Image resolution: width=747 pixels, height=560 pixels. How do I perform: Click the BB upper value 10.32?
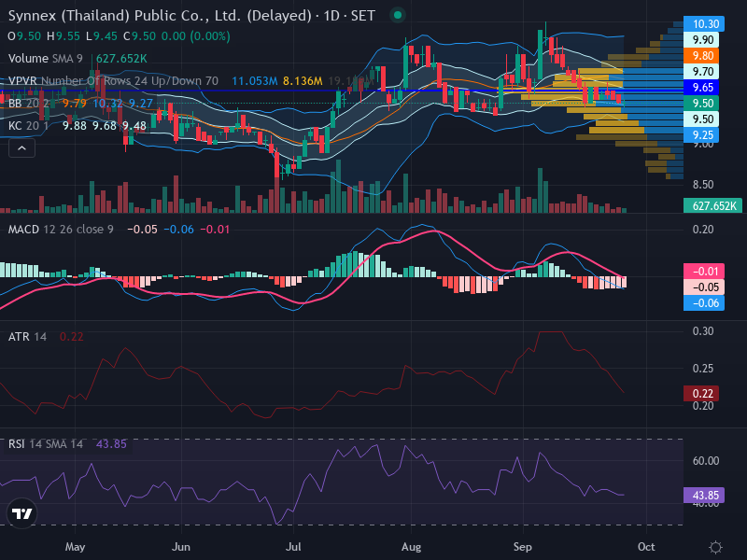[x=107, y=104]
